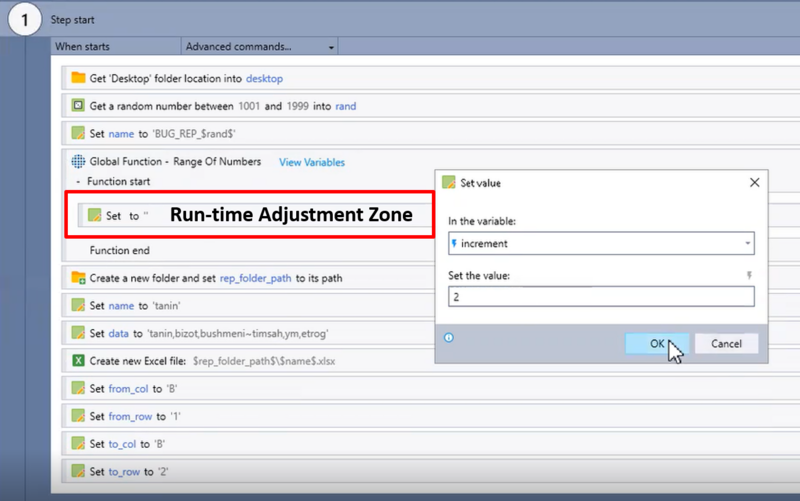This screenshot has width=800, height=501.
Task: Click the name variable in Set name to 'tanin'
Action: point(121,306)
